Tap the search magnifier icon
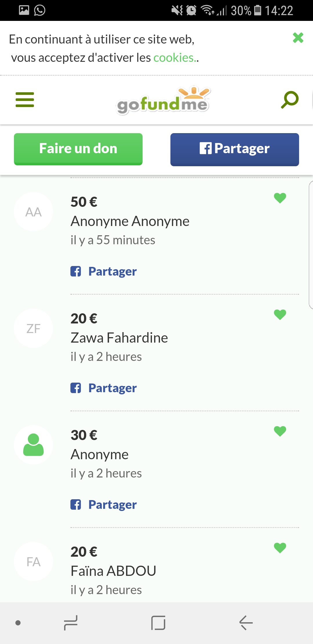 290,100
